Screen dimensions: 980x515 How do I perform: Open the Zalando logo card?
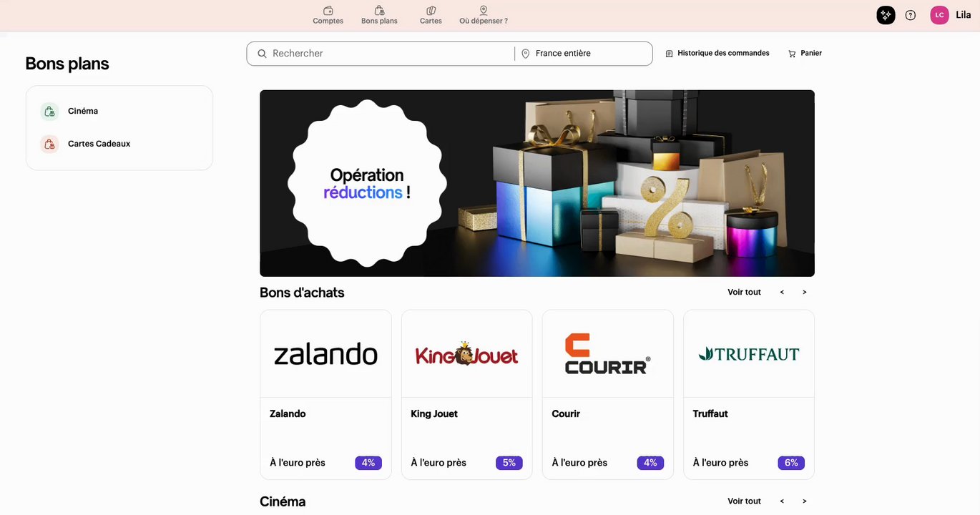[x=325, y=354]
